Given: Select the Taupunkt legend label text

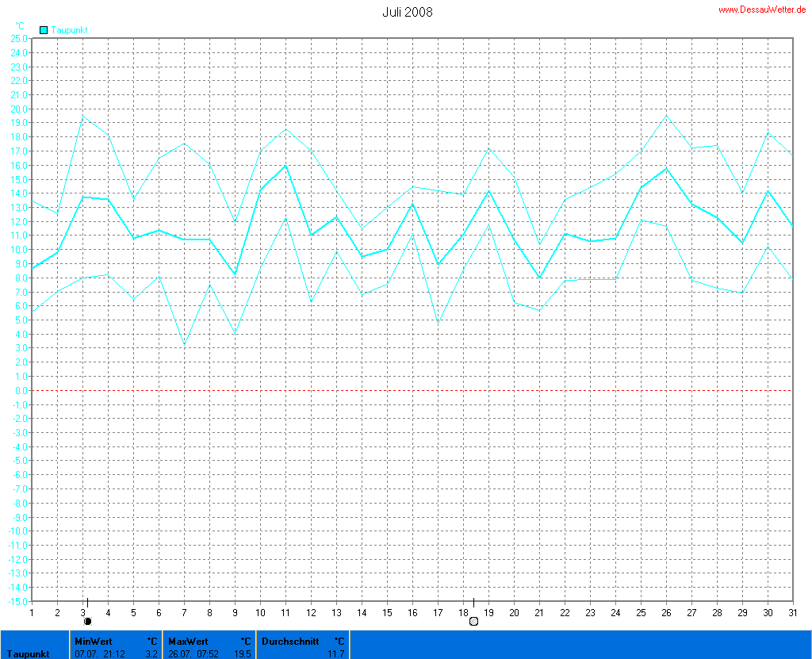Looking at the screenshot, I should pos(69,29).
